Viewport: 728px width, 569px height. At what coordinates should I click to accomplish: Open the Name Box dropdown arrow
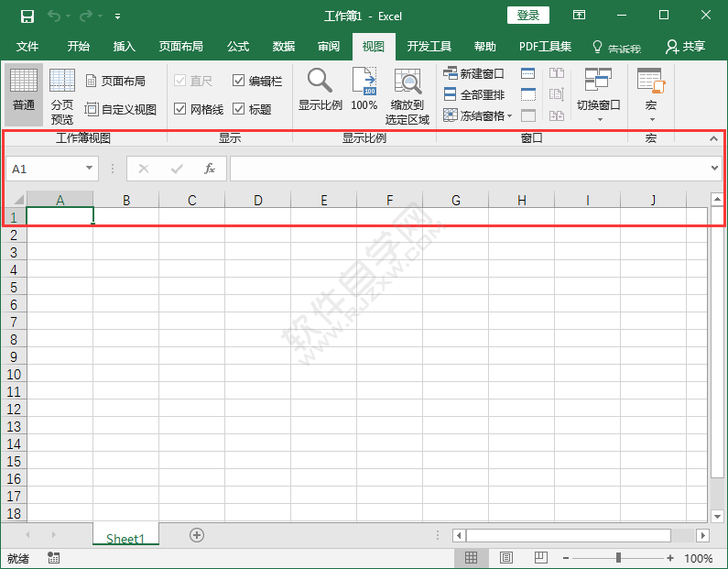click(x=89, y=169)
